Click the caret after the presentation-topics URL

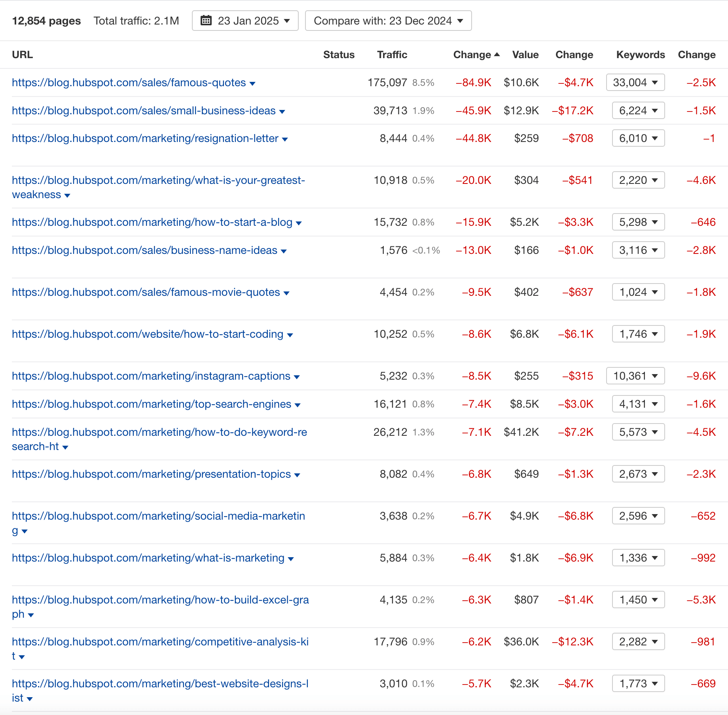(x=297, y=475)
